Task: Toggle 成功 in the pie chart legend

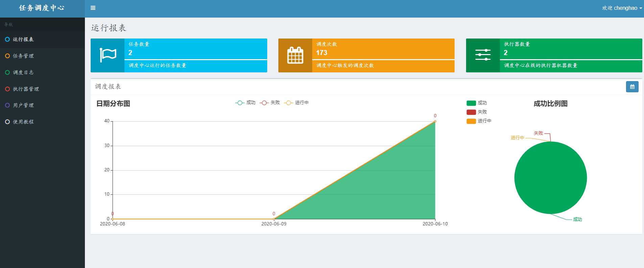Action: coord(477,103)
